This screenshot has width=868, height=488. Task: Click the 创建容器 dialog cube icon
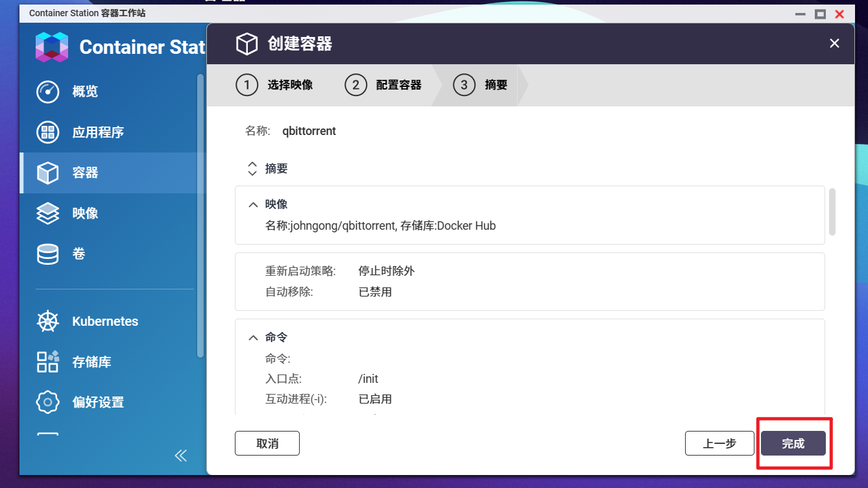[247, 43]
